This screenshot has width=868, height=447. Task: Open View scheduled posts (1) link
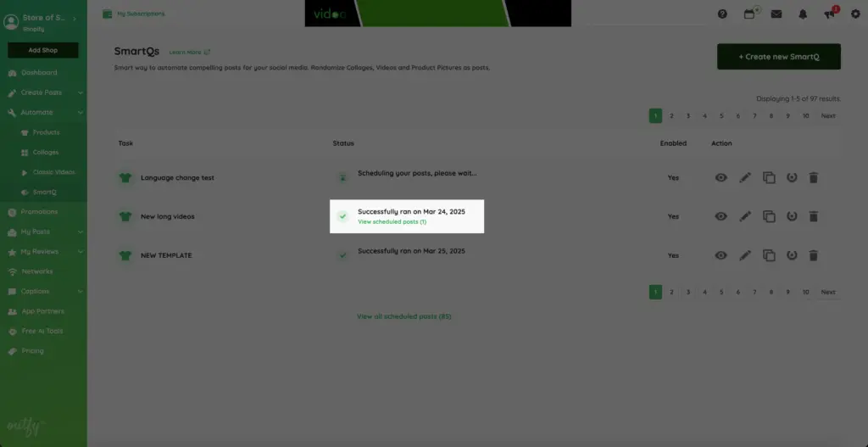point(392,221)
